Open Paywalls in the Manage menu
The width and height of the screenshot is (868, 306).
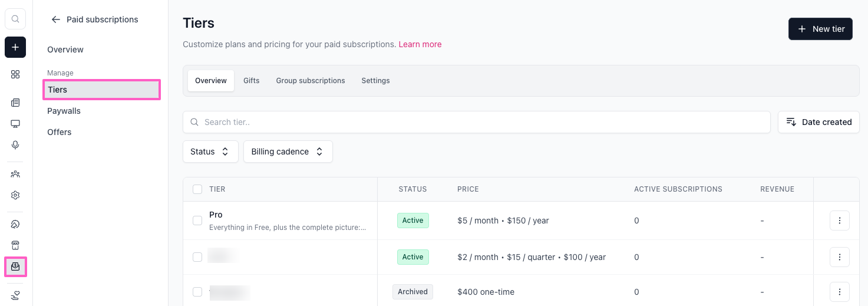tap(64, 111)
